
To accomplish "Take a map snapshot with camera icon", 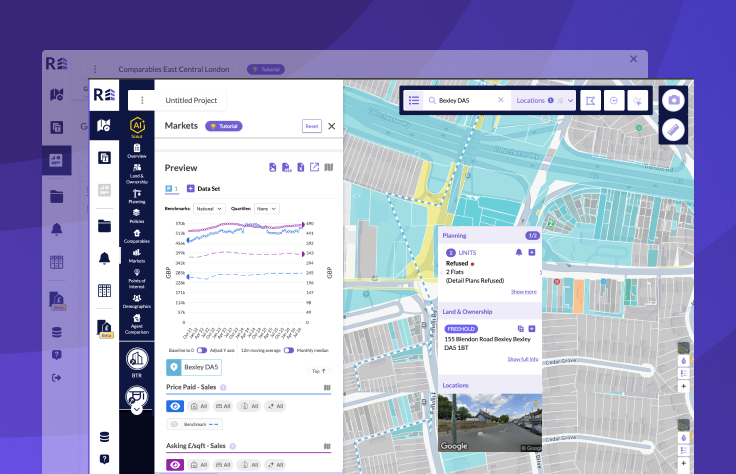I will point(674,100).
